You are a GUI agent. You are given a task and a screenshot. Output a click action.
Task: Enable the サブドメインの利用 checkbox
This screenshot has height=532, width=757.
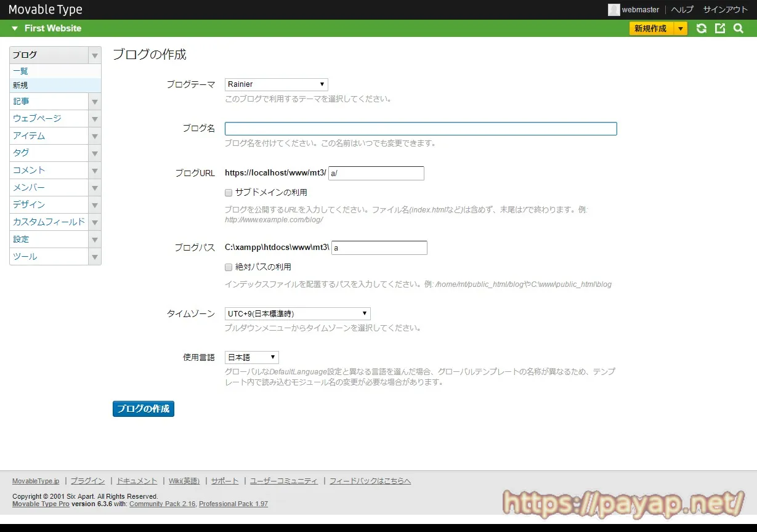229,193
